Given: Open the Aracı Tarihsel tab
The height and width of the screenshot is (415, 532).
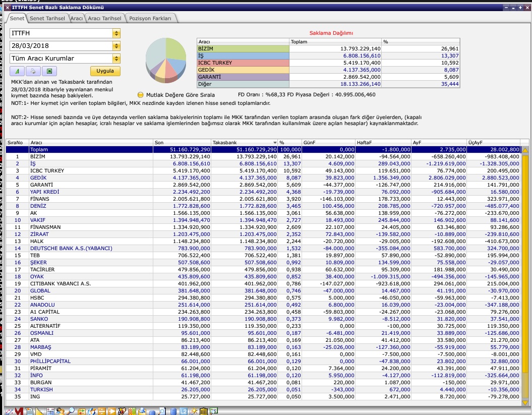Looking at the screenshot, I should (x=104, y=18).
